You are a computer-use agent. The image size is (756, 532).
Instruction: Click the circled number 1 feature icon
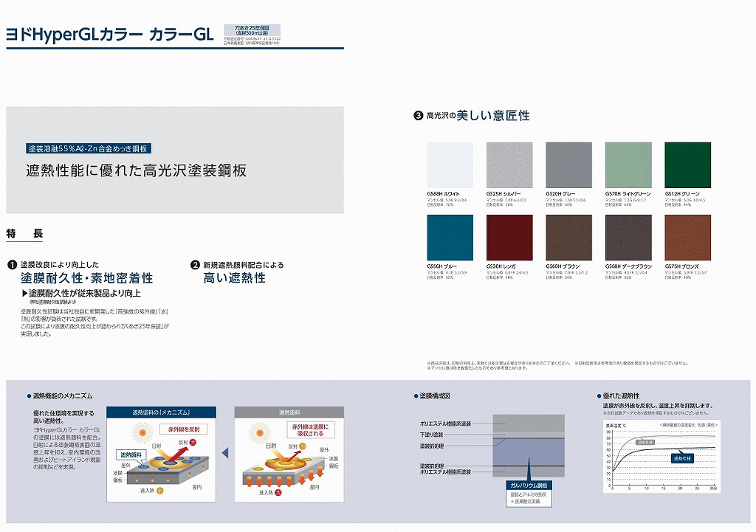[12, 264]
